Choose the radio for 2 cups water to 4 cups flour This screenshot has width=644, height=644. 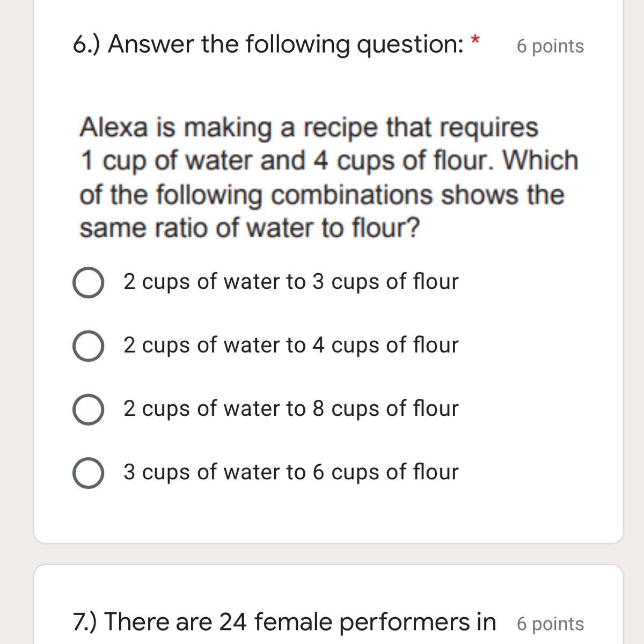point(88,346)
